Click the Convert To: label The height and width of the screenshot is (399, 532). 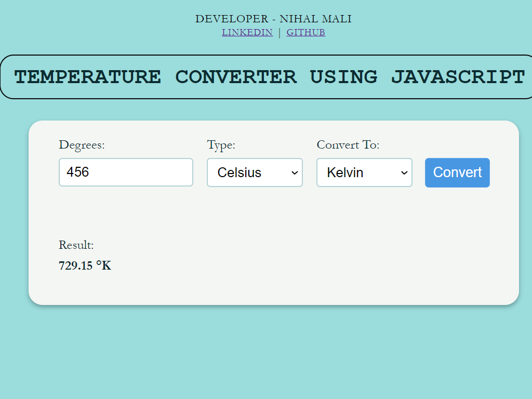(x=348, y=145)
